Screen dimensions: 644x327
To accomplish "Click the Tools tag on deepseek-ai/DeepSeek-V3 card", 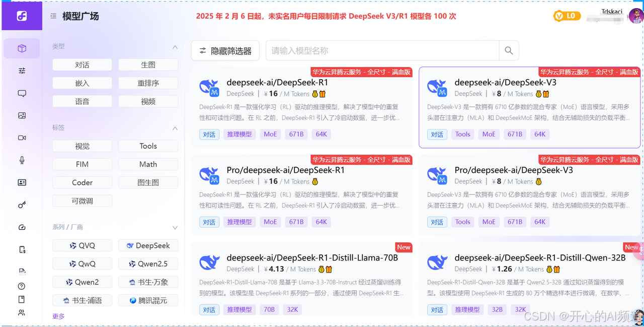I will 462,134.
